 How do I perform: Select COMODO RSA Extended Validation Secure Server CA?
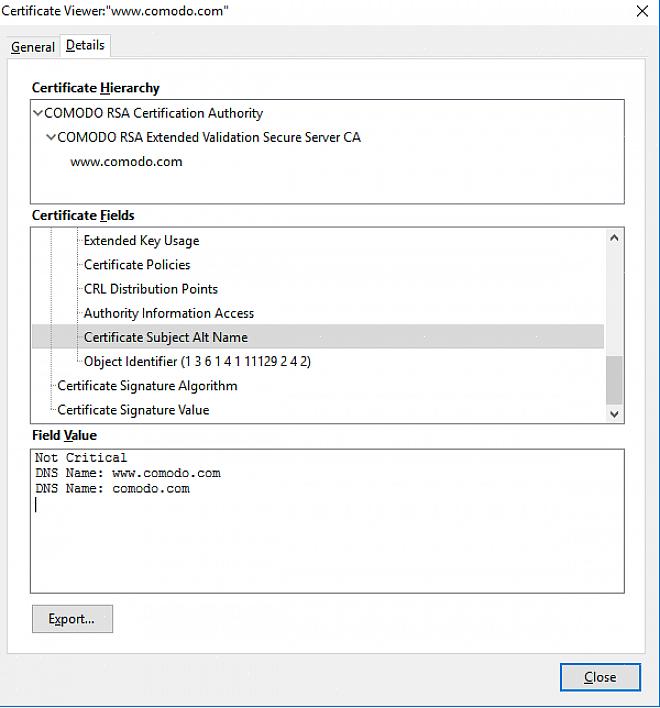pos(209,138)
